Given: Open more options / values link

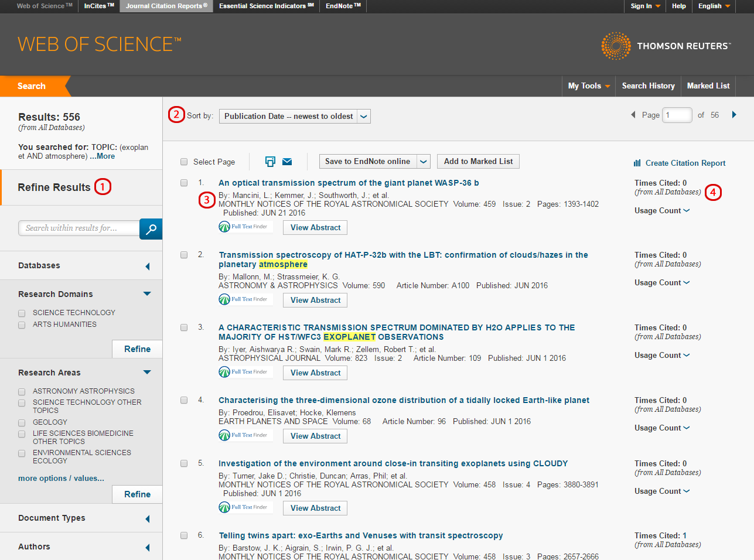Looking at the screenshot, I should pos(61,478).
